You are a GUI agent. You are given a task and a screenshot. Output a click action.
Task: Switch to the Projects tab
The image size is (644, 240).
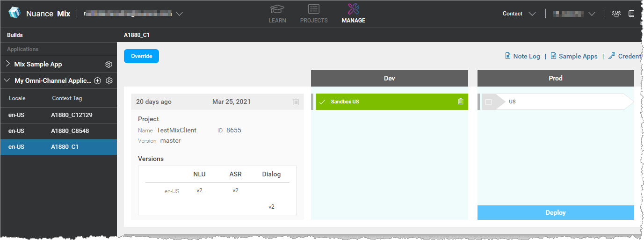pos(314,14)
